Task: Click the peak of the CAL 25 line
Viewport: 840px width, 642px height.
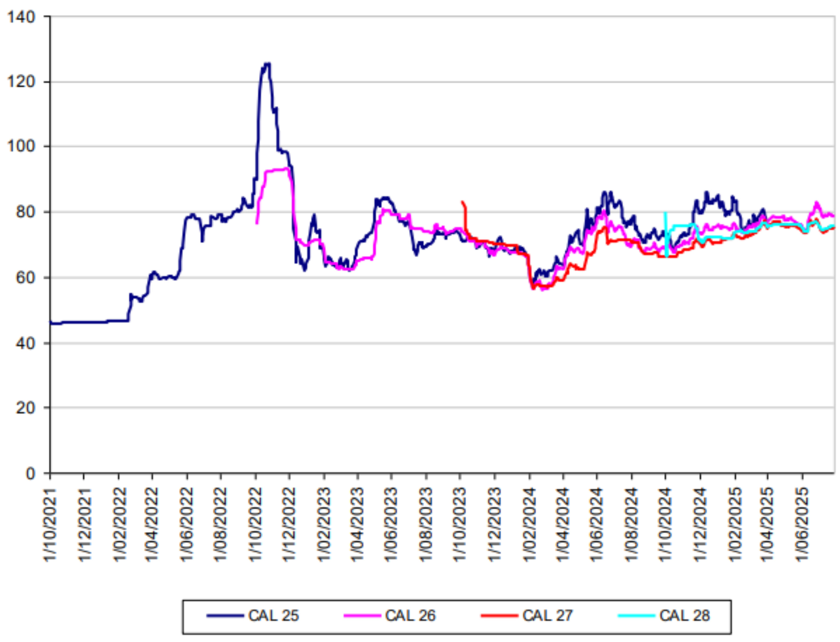Action: pos(267,64)
